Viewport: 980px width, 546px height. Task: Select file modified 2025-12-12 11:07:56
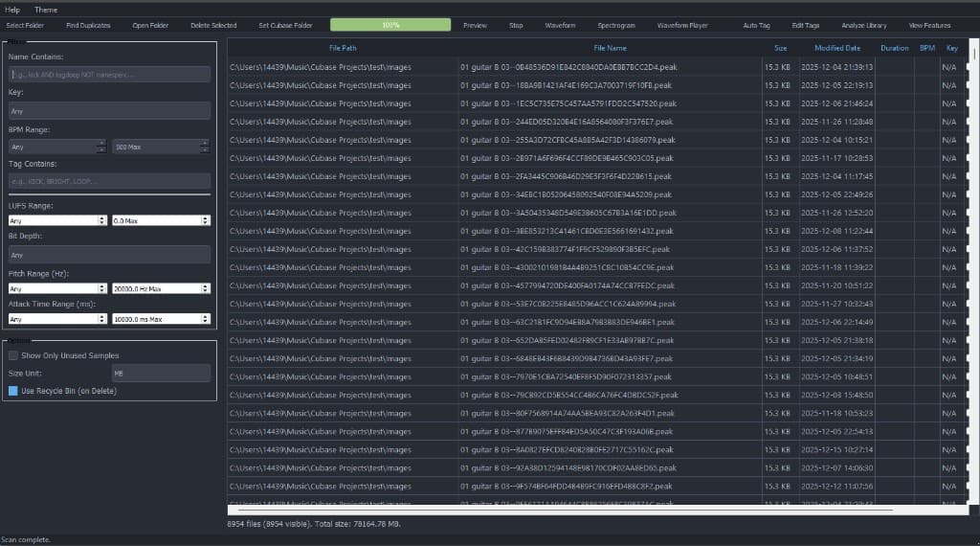pyautogui.click(x=597, y=486)
